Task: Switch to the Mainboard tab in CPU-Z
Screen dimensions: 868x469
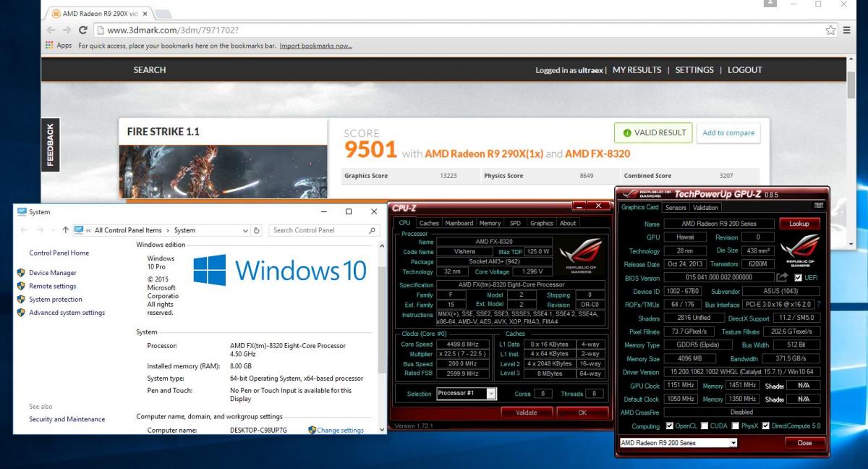Action: (459, 223)
